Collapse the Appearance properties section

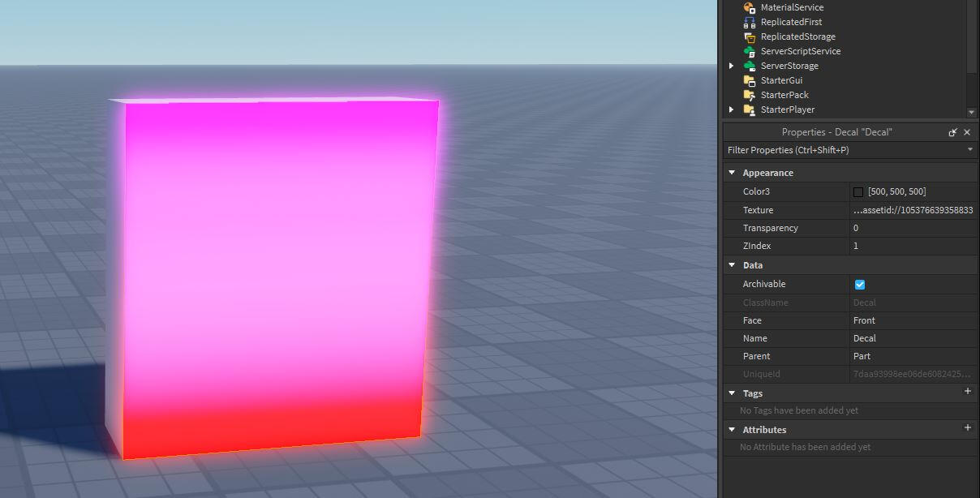[732, 173]
